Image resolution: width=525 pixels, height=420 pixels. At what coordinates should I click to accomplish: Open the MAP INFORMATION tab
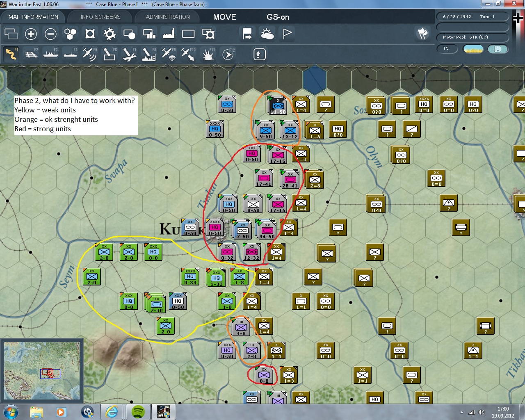[x=33, y=17]
